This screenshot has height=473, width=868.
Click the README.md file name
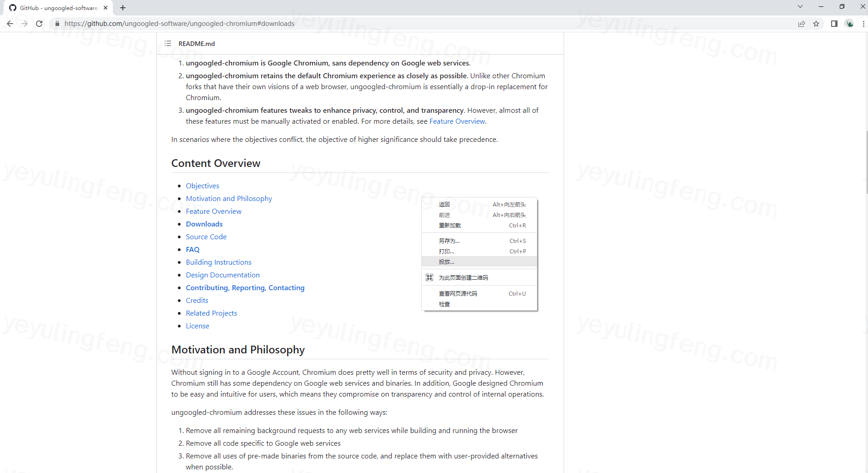click(x=197, y=44)
